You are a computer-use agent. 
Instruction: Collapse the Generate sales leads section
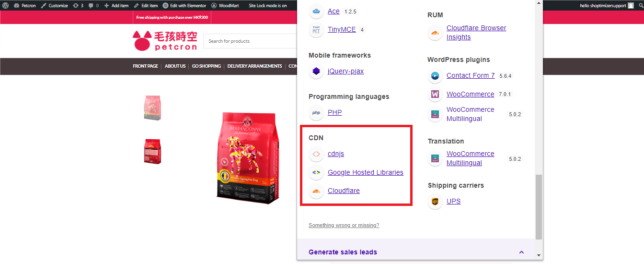[521, 252]
